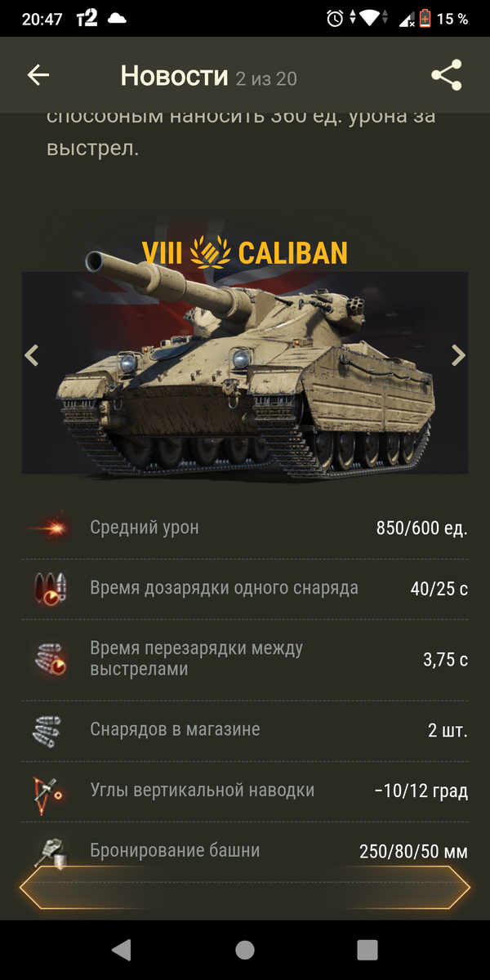Go back with Android back triangle
The height and width of the screenshot is (980, 490).
tap(122, 949)
